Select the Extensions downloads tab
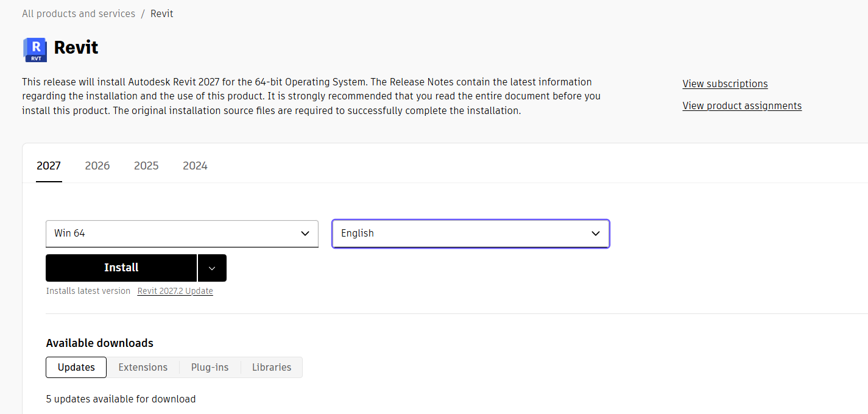The height and width of the screenshot is (414, 868). 143,367
